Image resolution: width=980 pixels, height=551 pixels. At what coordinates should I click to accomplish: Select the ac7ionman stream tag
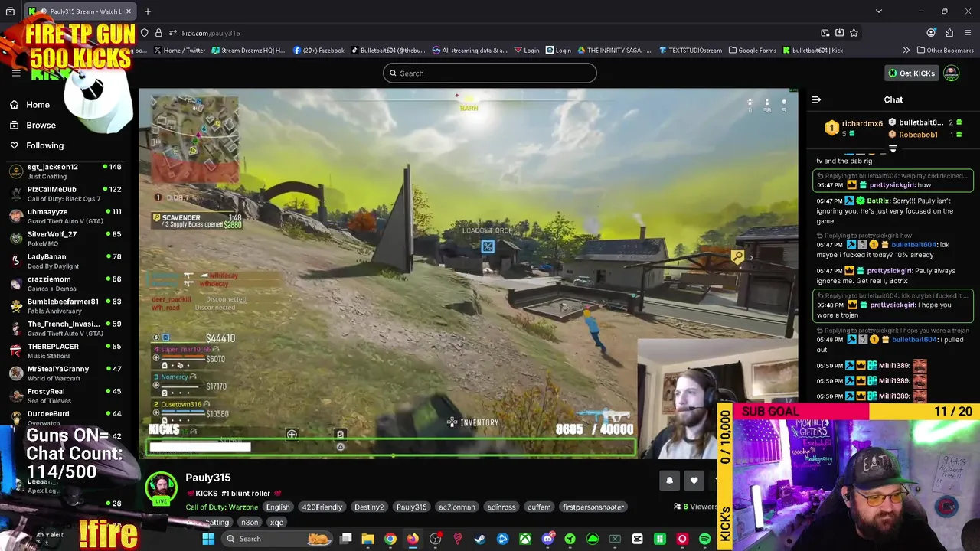pyautogui.click(x=457, y=507)
